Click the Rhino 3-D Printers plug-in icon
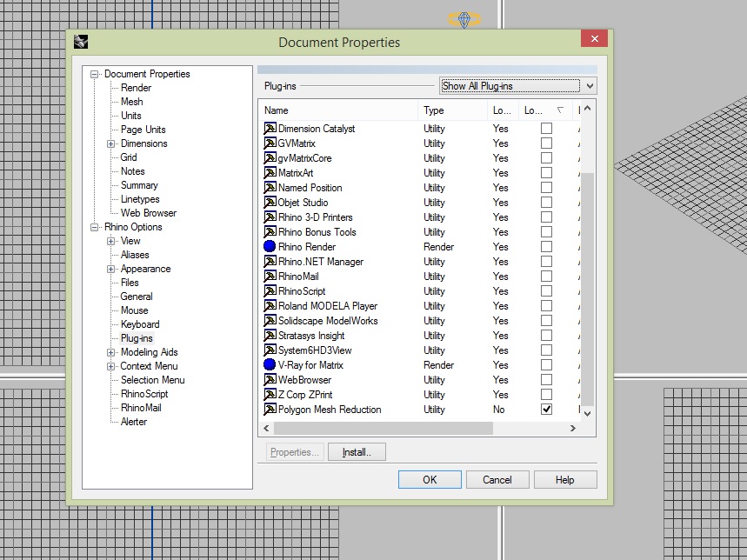Viewport: 747px width, 560px height. 270,217
